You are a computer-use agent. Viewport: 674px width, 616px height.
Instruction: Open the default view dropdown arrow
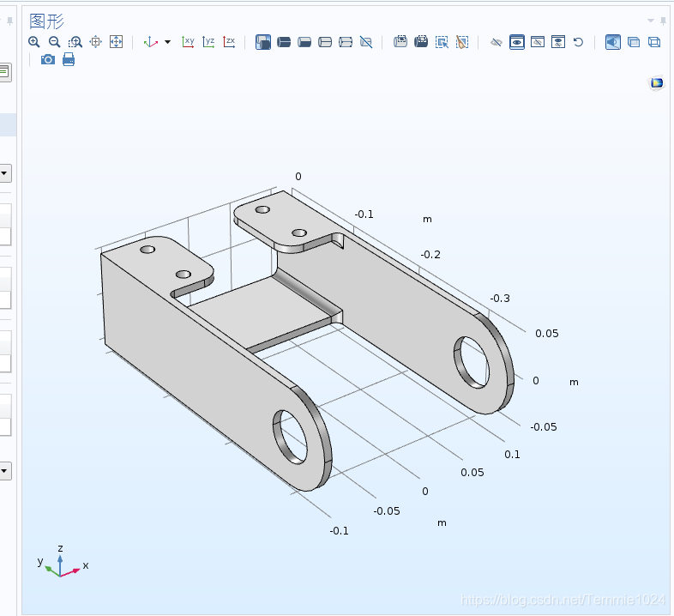pyautogui.click(x=167, y=42)
